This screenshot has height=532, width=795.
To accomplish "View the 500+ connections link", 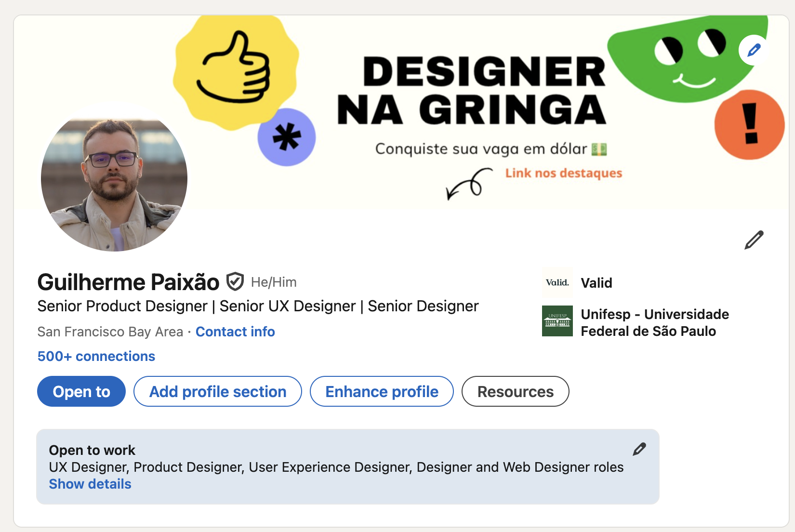I will pyautogui.click(x=96, y=357).
